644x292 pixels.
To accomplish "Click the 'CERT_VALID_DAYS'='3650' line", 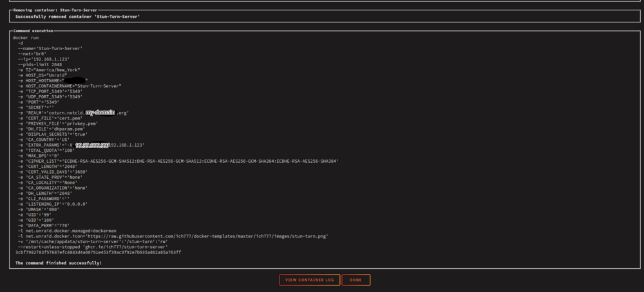I will click(x=53, y=172).
